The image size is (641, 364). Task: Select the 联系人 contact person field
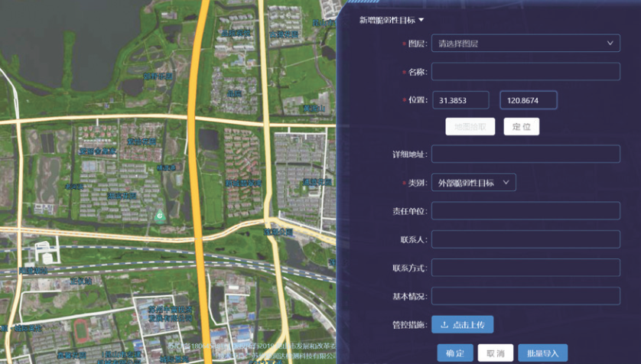(525, 239)
